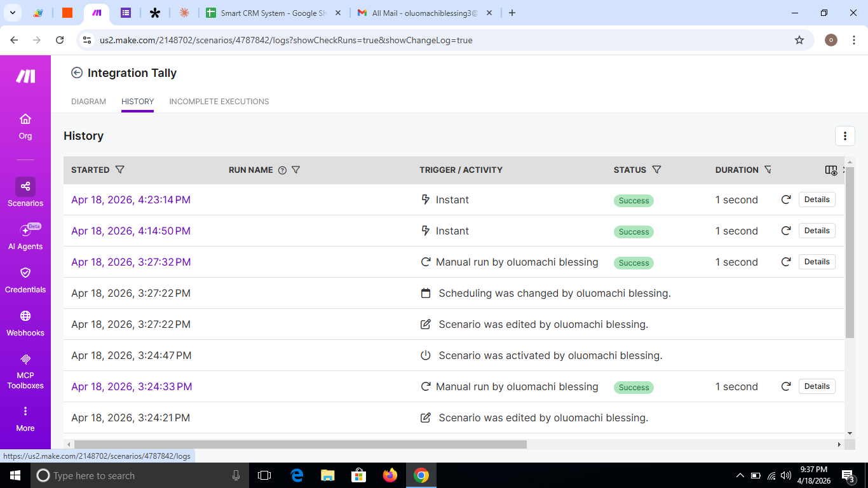
Task: Click the back arrow beside Integration Tally
Action: pos(77,73)
